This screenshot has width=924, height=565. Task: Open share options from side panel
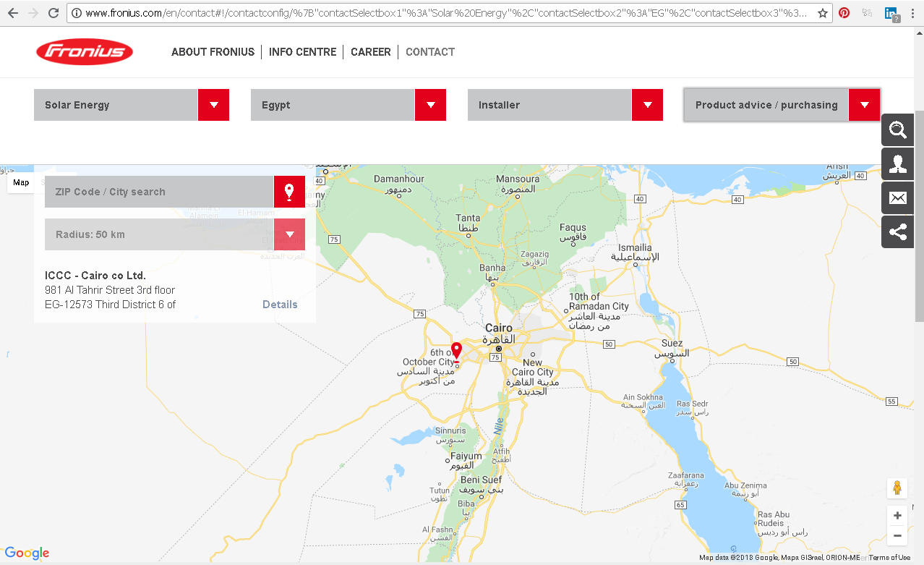coord(897,232)
